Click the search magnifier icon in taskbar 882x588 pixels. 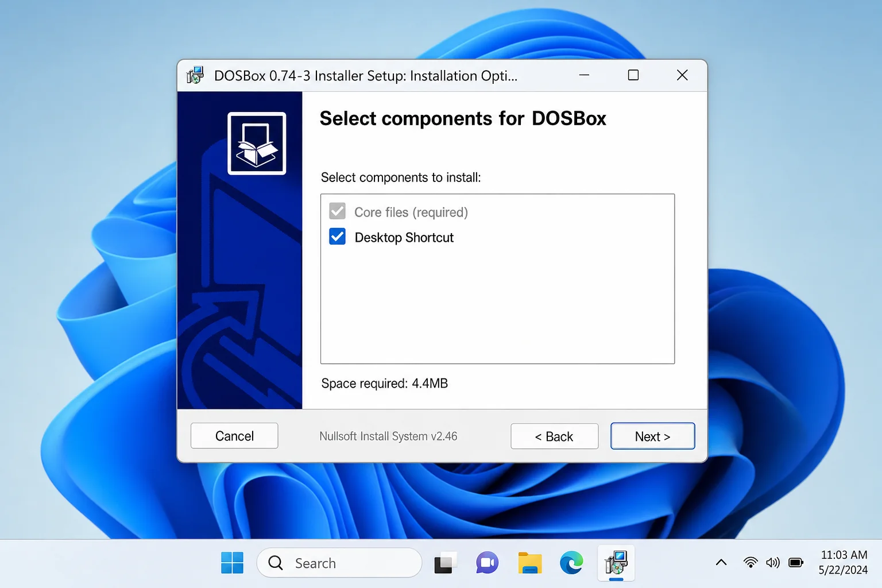tap(276, 563)
